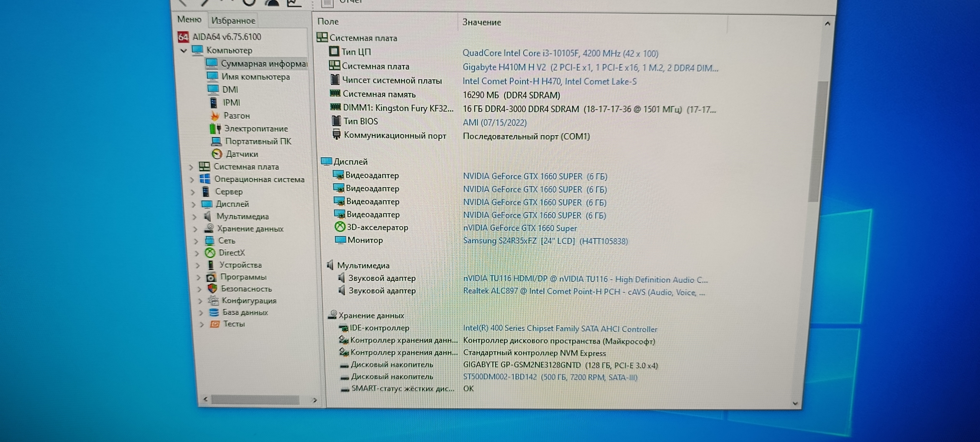Screen dimensions: 980x442
Task: Switch to the Избранное tab
Action: click(x=233, y=20)
